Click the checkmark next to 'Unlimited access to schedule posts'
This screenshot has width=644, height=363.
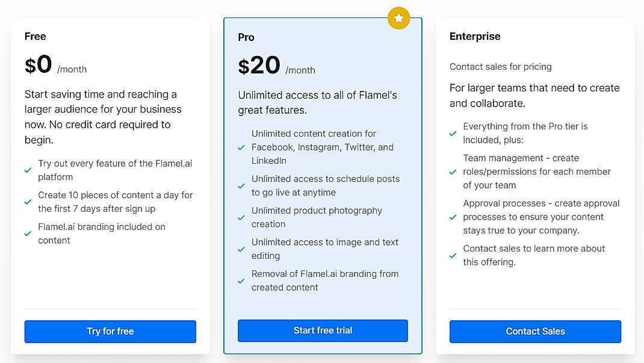tap(241, 185)
